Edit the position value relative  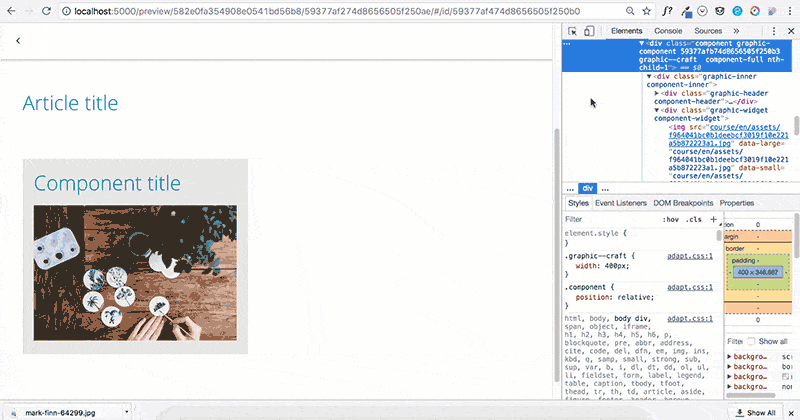click(x=635, y=297)
